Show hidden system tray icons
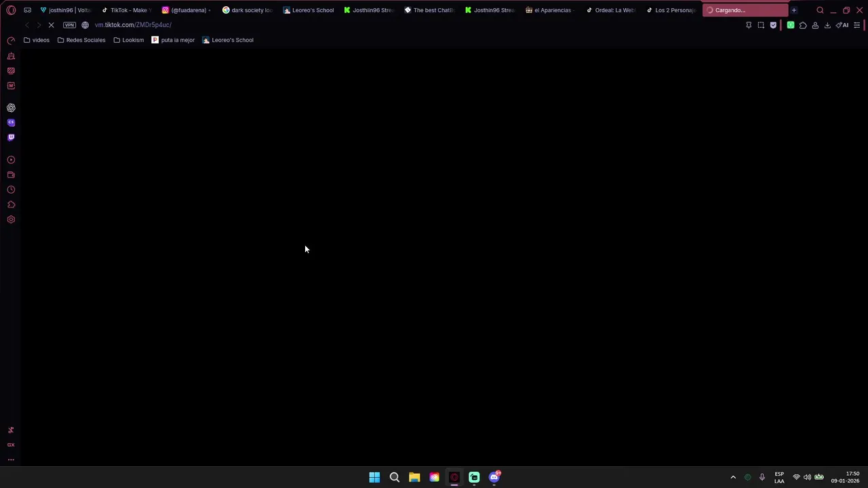 tap(733, 477)
